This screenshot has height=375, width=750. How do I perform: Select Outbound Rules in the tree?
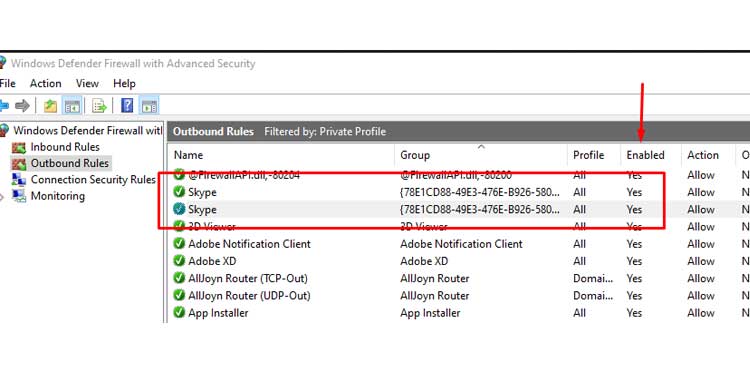click(x=70, y=164)
